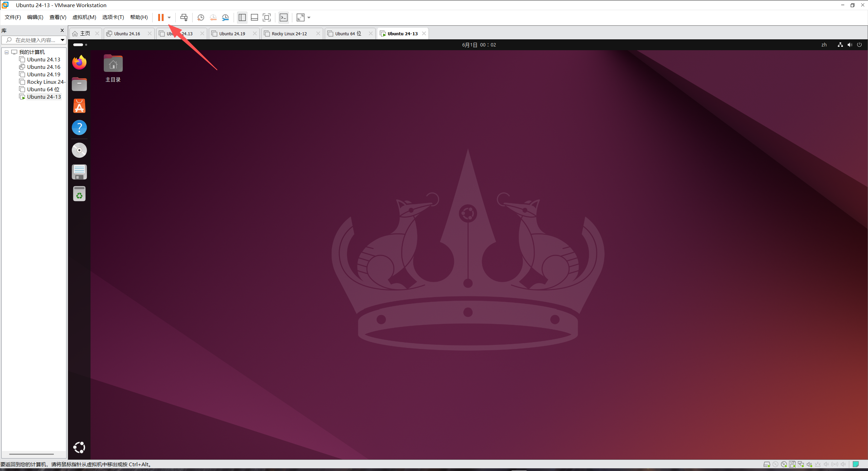Screen dimensions: 868x471
Task: Open the 编辑(E) menu
Action: click(x=35, y=17)
